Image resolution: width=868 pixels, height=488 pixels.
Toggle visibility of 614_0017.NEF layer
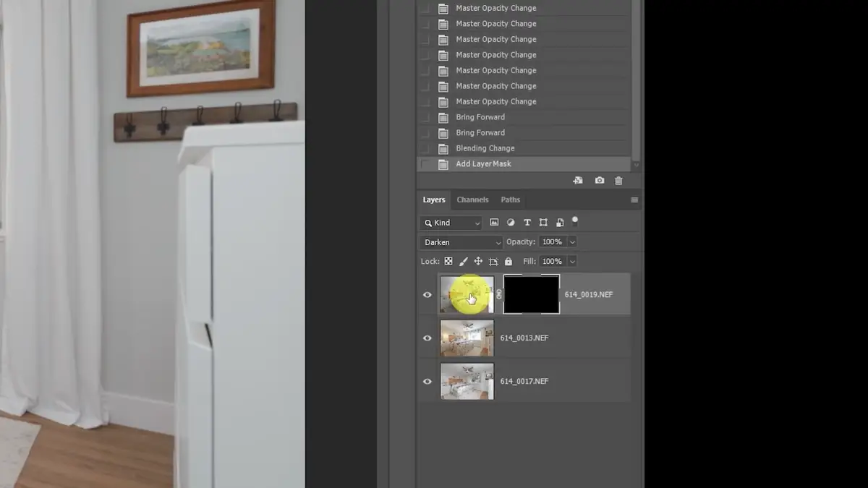tap(427, 381)
